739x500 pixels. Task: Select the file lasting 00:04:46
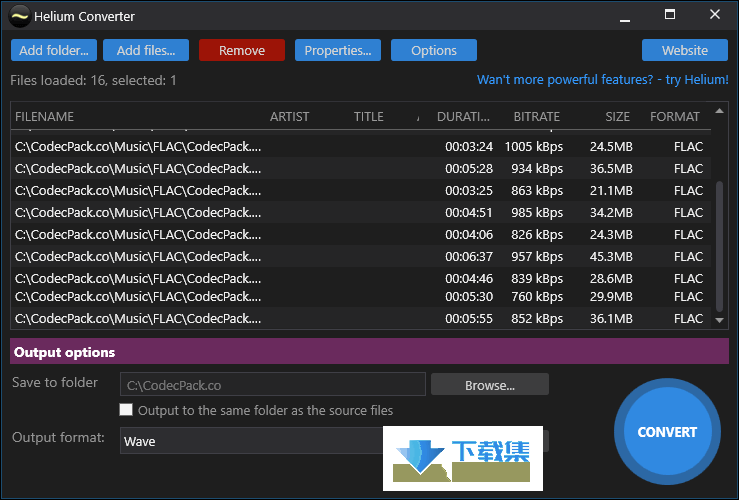[x=361, y=278]
